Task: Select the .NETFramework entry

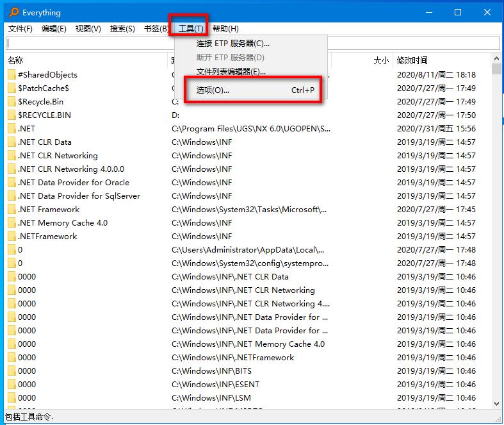Action: pyautogui.click(x=47, y=237)
